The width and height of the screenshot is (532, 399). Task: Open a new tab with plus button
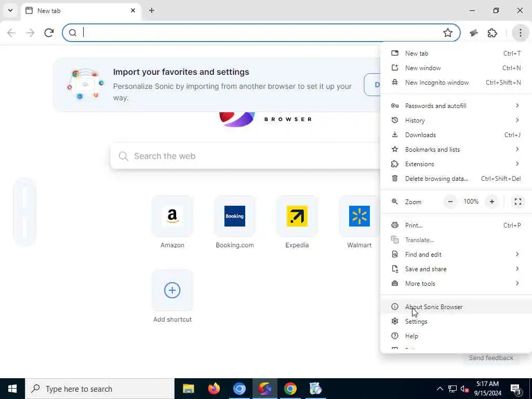152,10
